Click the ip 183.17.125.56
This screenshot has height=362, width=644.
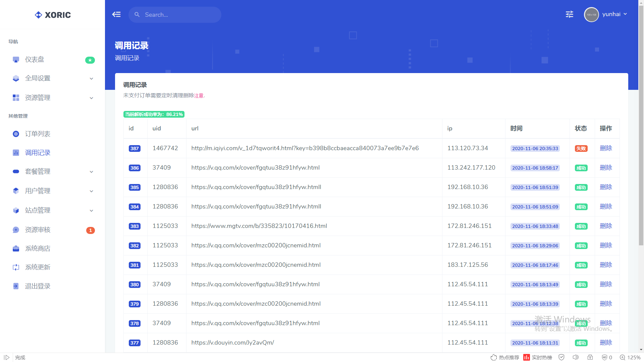click(x=468, y=265)
